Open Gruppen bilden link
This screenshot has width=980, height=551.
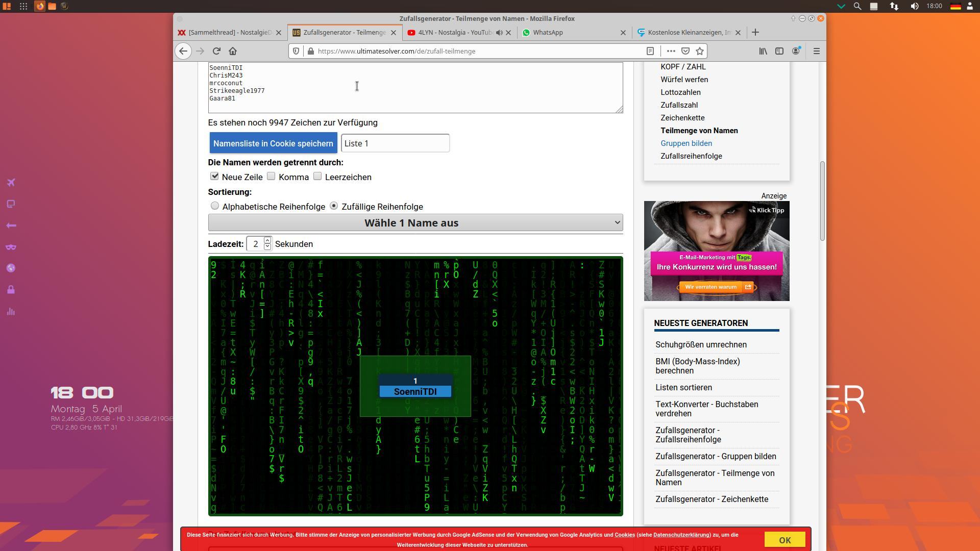(x=686, y=143)
